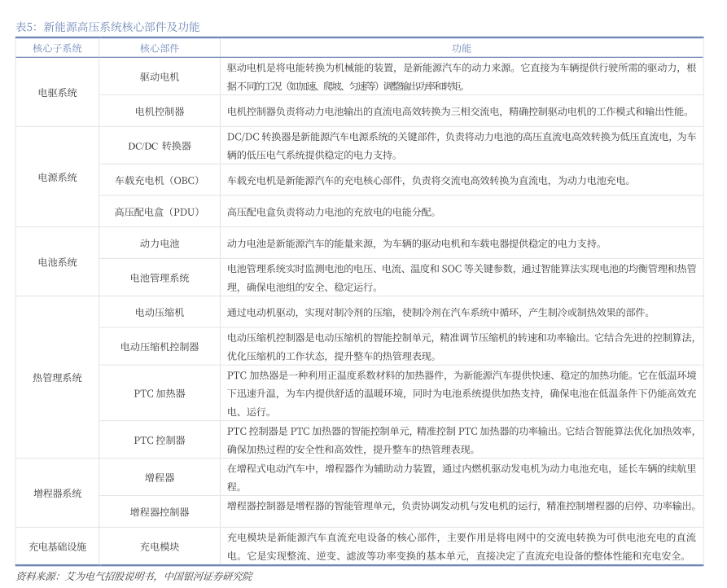
Task: Click the '电源系统' subsystem cell
Action: [57, 177]
